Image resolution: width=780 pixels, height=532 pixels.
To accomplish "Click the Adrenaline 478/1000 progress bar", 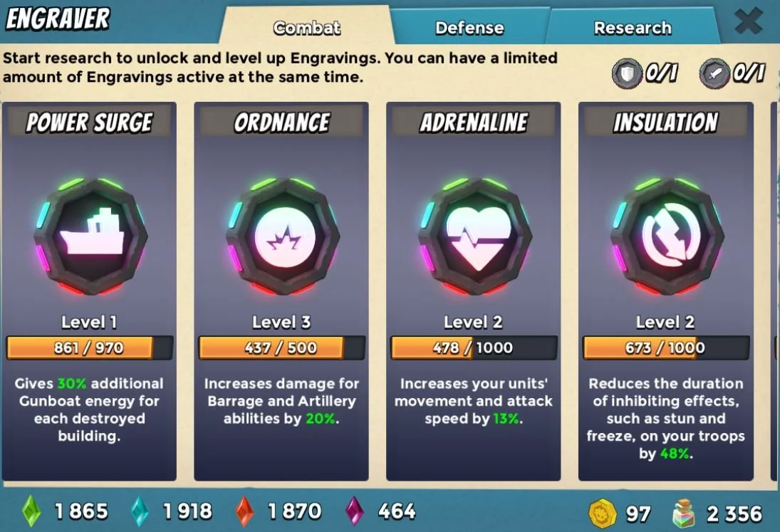I will tap(474, 348).
